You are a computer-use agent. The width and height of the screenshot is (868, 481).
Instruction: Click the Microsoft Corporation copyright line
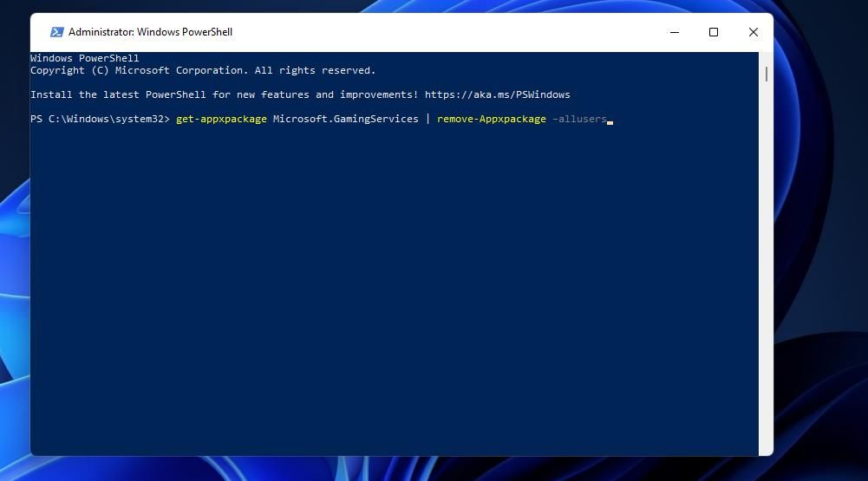(x=203, y=70)
